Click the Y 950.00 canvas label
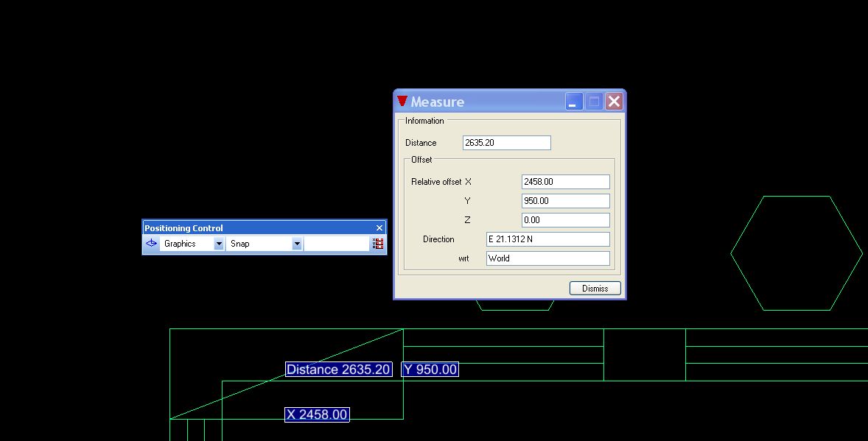Screen dimensions: 868x441 [430, 370]
